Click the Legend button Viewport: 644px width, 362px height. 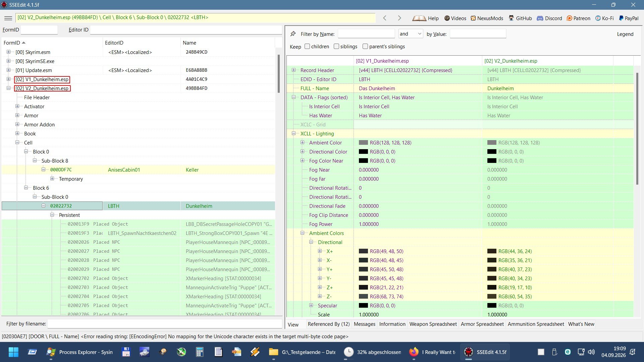625,34
